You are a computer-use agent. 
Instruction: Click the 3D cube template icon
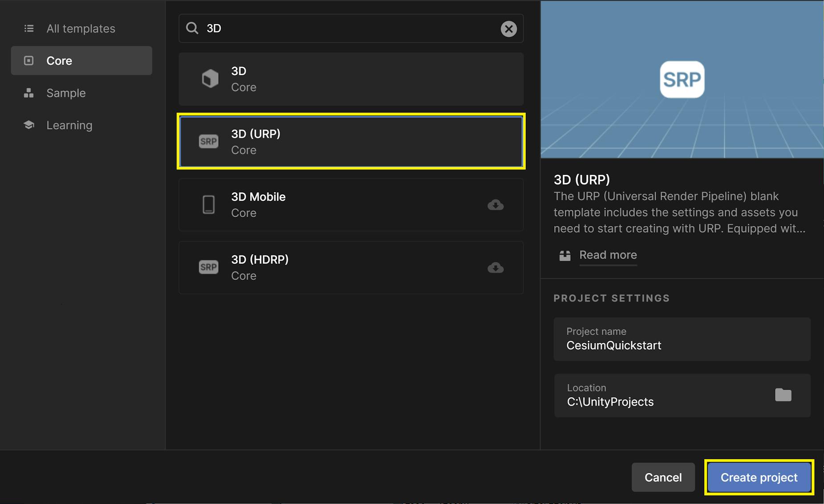[209, 78]
